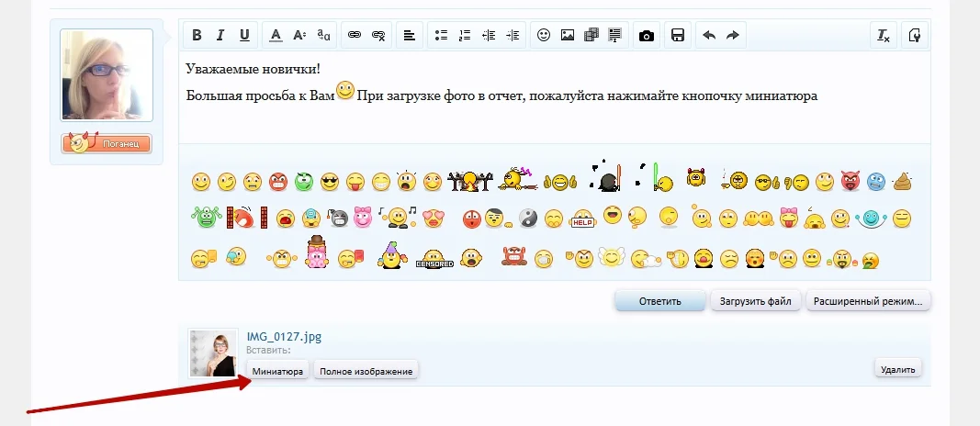Insert the red angry smiley in first row
Image resolution: width=980 pixels, height=426 pixels.
(278, 183)
